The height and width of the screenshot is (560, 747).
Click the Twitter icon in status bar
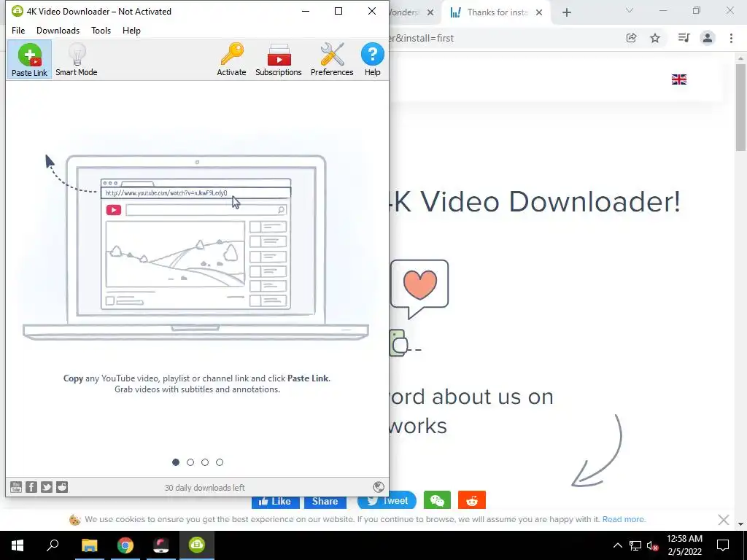tap(47, 486)
